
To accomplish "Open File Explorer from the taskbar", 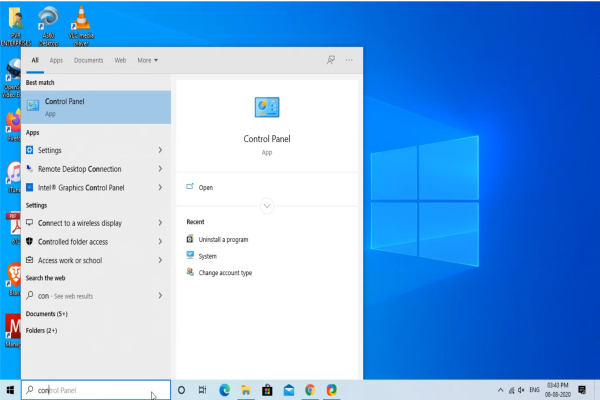I will [x=246, y=390].
